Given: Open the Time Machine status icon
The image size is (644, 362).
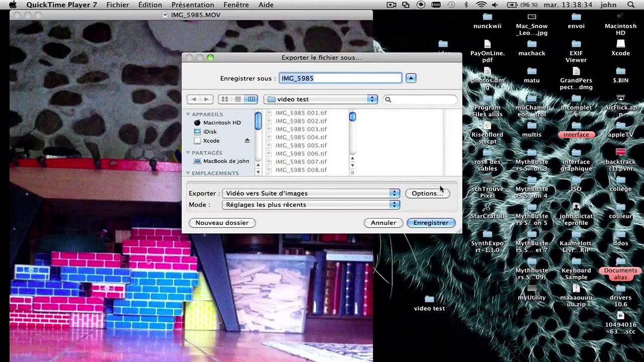Looking at the screenshot, I should click(x=451, y=5).
